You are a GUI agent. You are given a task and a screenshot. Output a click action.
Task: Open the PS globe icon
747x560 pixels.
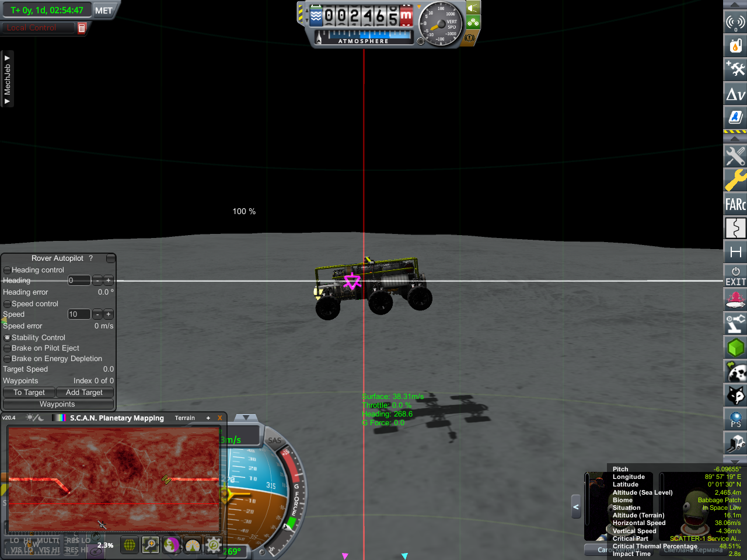tap(735, 419)
